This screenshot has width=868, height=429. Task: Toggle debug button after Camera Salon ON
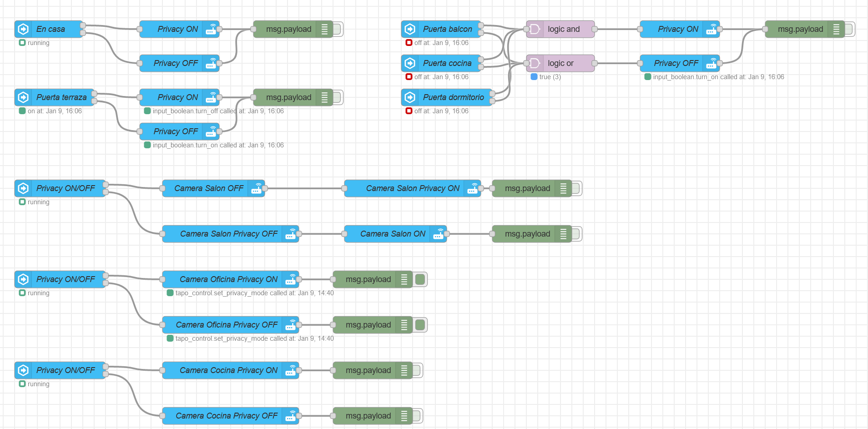click(x=576, y=234)
